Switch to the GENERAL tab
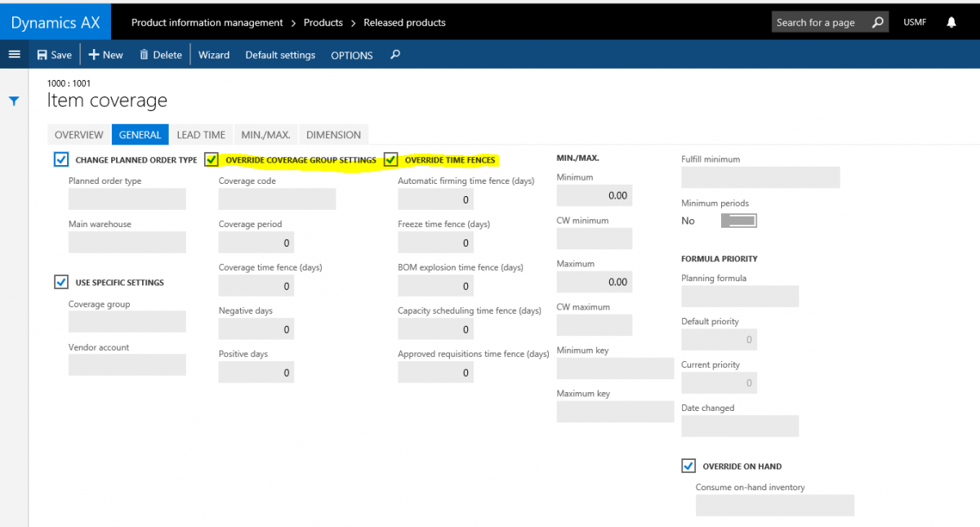The height and width of the screenshot is (527, 980). pos(140,135)
